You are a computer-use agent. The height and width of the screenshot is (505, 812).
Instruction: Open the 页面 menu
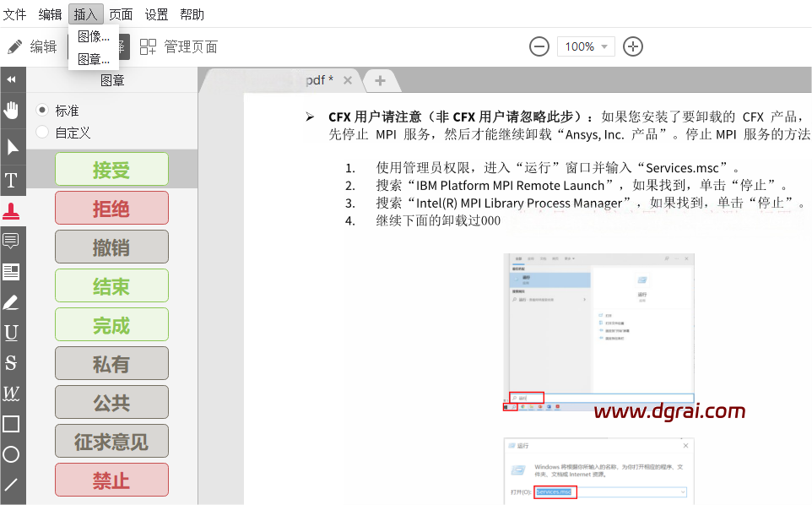[121, 14]
